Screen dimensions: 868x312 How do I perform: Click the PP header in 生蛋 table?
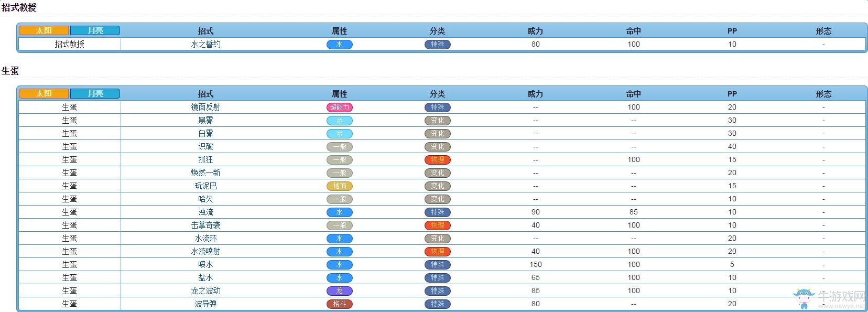pos(732,94)
